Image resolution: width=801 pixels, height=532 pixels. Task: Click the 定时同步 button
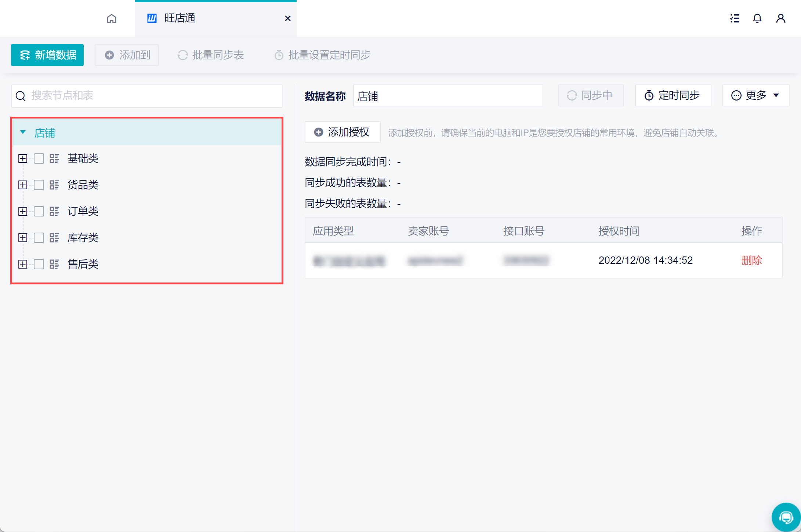point(673,95)
